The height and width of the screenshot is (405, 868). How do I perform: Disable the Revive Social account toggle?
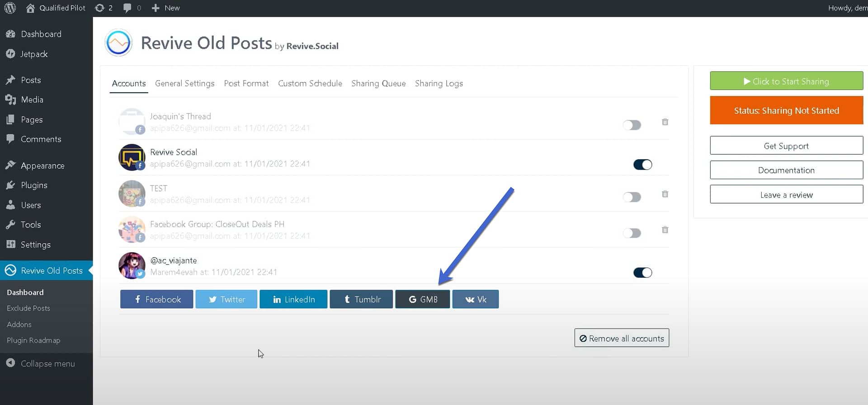tap(642, 165)
